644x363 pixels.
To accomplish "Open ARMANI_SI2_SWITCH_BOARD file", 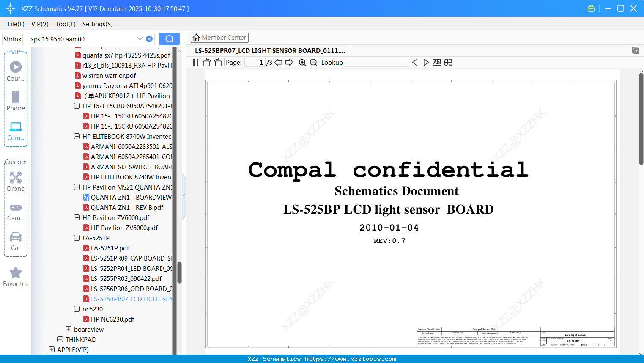I will point(127,167).
